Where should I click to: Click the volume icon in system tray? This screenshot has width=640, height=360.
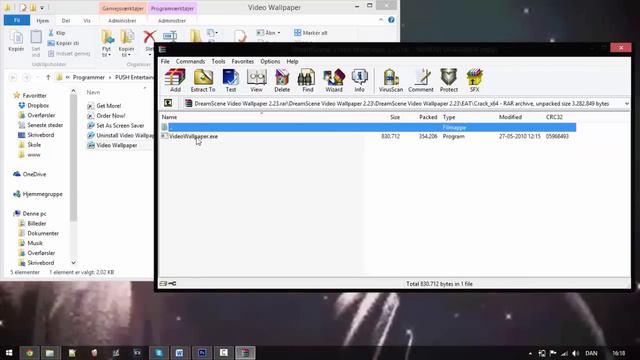[576, 353]
